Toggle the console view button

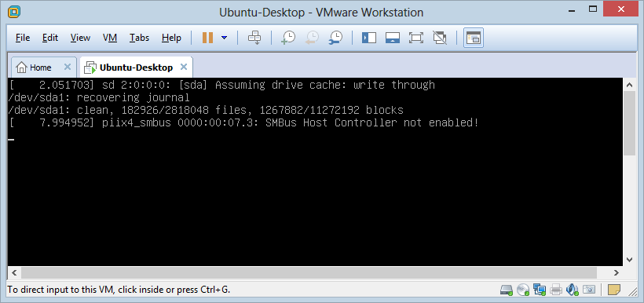coord(474,38)
